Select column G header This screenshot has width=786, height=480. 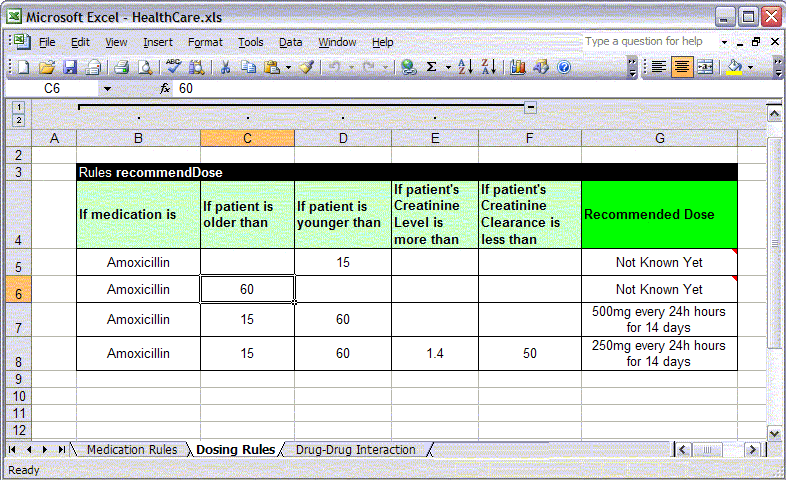[659, 138]
